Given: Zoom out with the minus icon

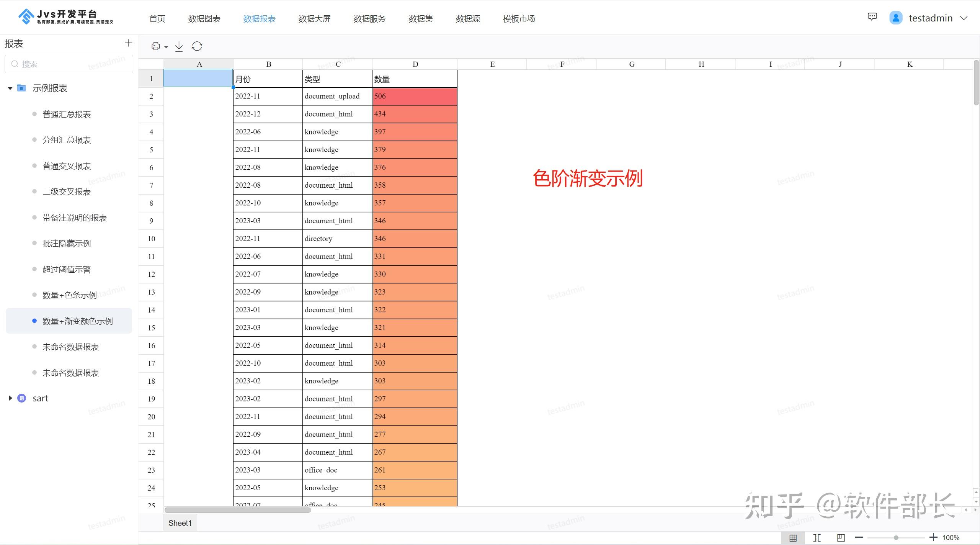Looking at the screenshot, I should [859, 537].
